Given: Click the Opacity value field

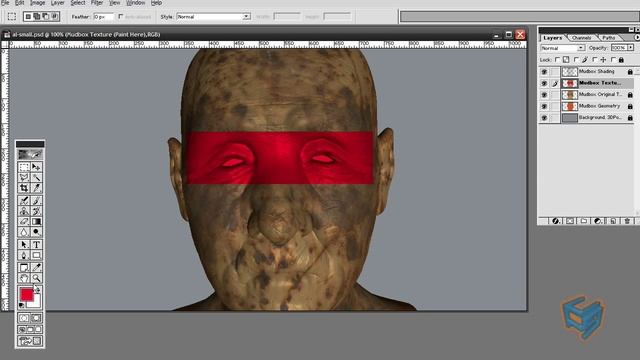Looking at the screenshot, I should [618, 48].
